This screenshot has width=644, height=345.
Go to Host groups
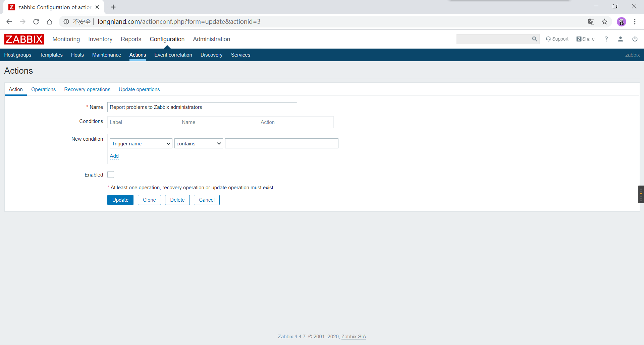click(18, 55)
